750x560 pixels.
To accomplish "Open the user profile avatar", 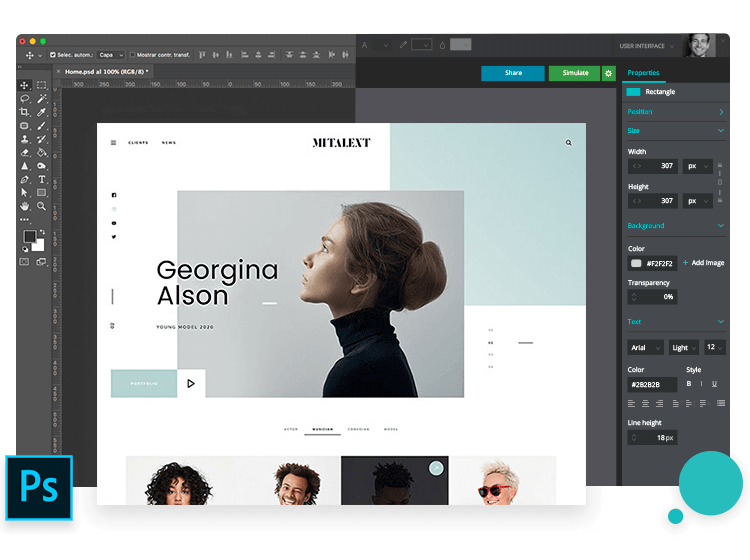I will point(699,45).
